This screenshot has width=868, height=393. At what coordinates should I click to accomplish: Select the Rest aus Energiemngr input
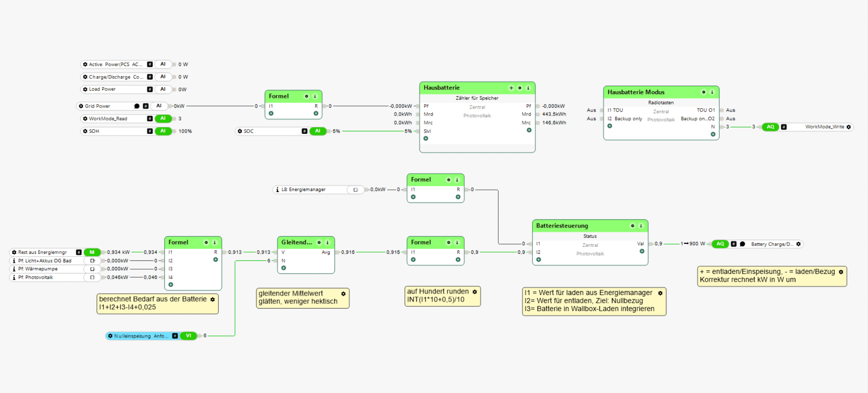click(x=56, y=252)
